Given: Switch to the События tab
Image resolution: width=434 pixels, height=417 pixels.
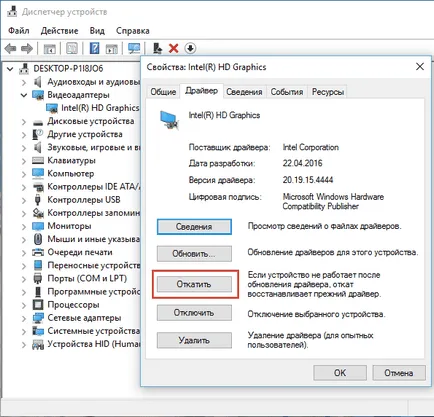Looking at the screenshot, I should (x=287, y=92).
